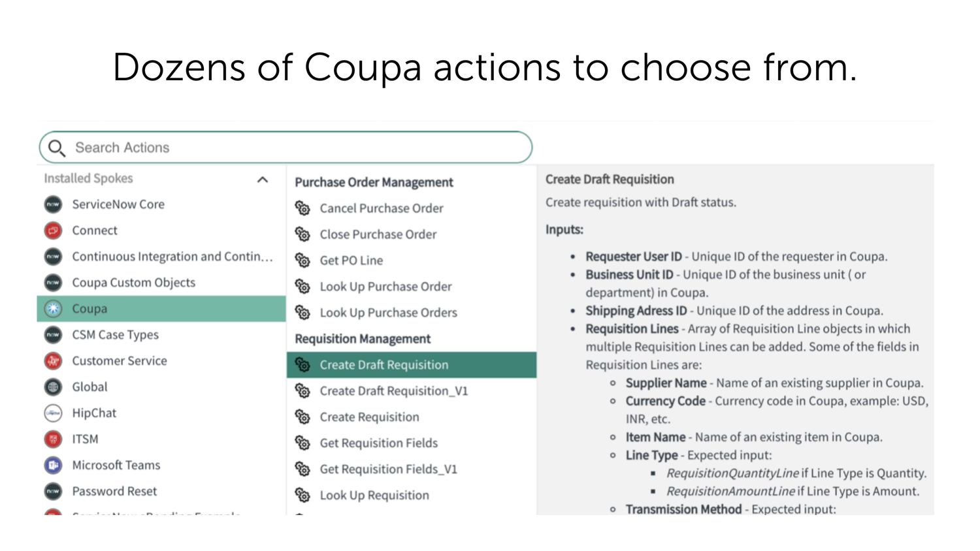The width and height of the screenshot is (980, 551).
Task: Click inside the Search Actions field
Action: (261, 148)
